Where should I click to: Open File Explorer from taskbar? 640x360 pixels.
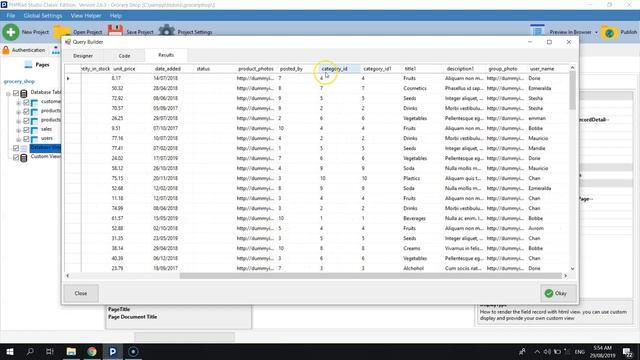click(71, 351)
